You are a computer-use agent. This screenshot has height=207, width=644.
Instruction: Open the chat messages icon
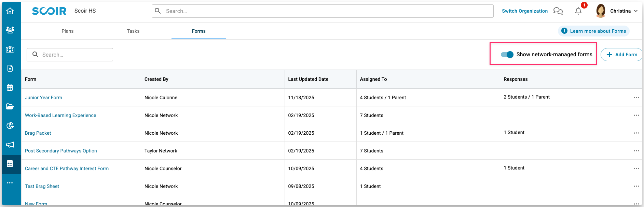point(558,11)
